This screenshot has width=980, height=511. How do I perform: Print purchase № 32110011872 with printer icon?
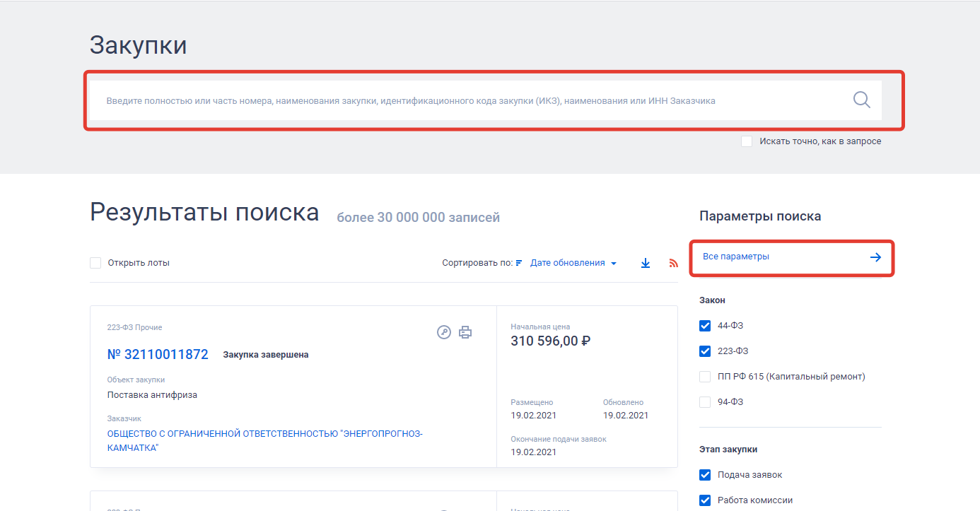tap(465, 332)
